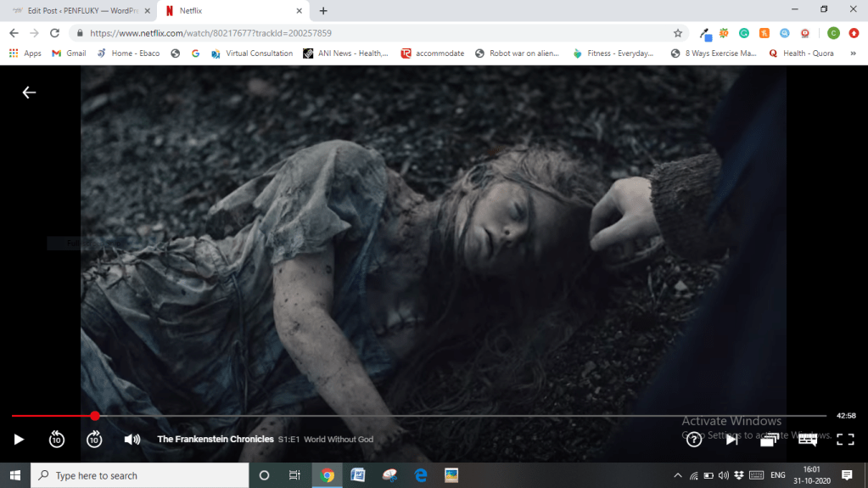The width and height of the screenshot is (868, 488).
Task: Expand the hidden bookmarks overflow chevron
Action: click(x=853, y=53)
